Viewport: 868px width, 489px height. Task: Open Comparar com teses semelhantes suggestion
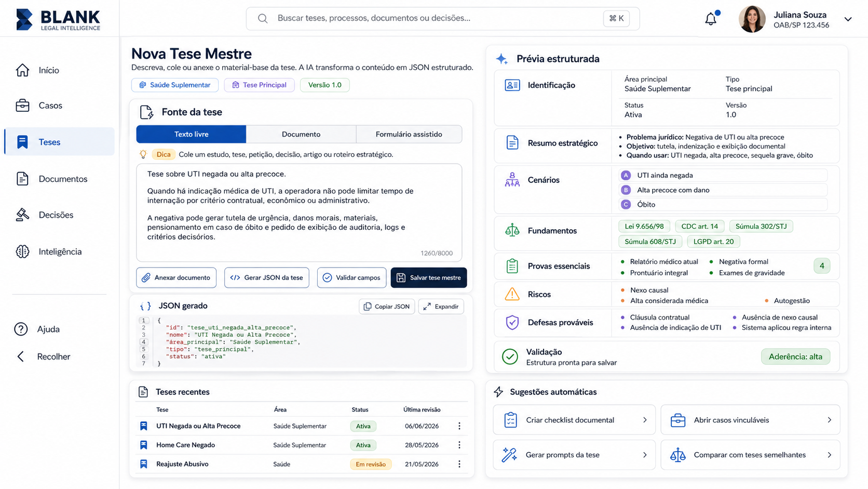point(750,455)
